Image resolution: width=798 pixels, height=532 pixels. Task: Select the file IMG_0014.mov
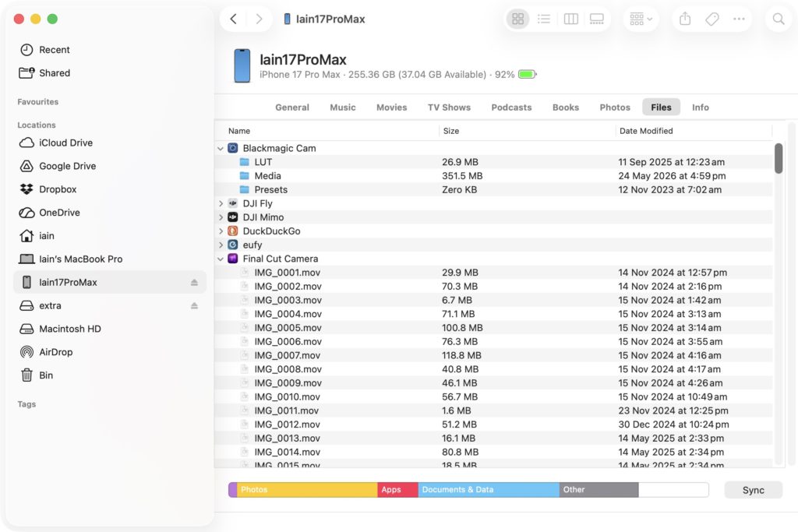click(x=493, y=452)
